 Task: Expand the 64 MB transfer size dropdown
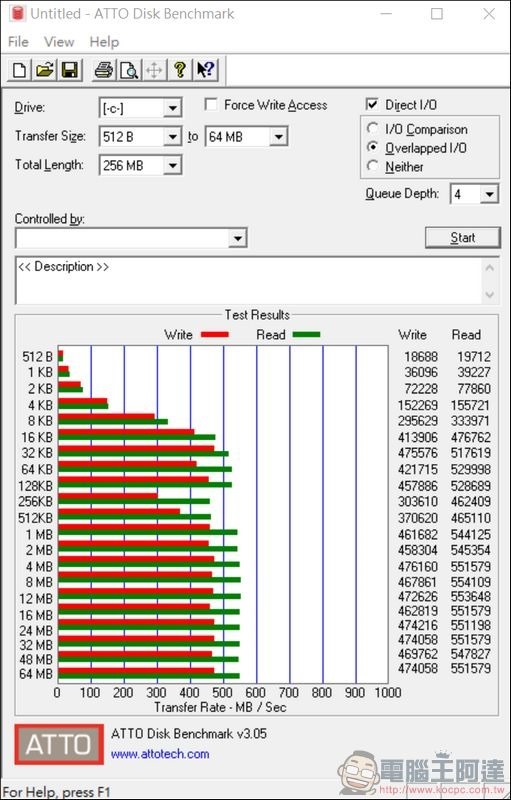(278, 137)
